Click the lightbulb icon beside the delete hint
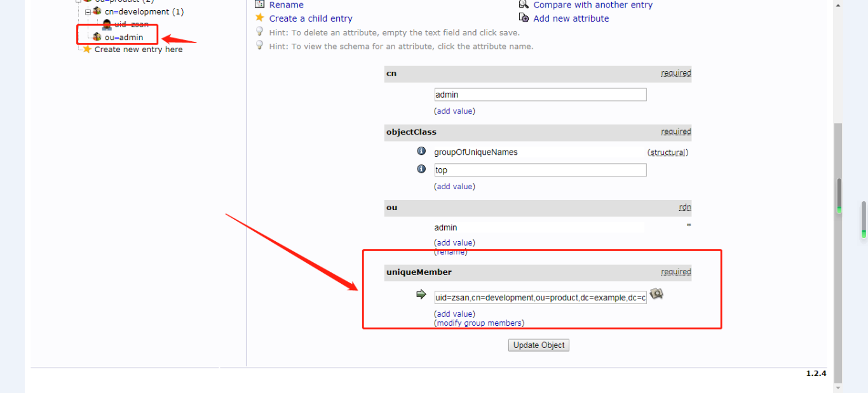 pyautogui.click(x=259, y=32)
